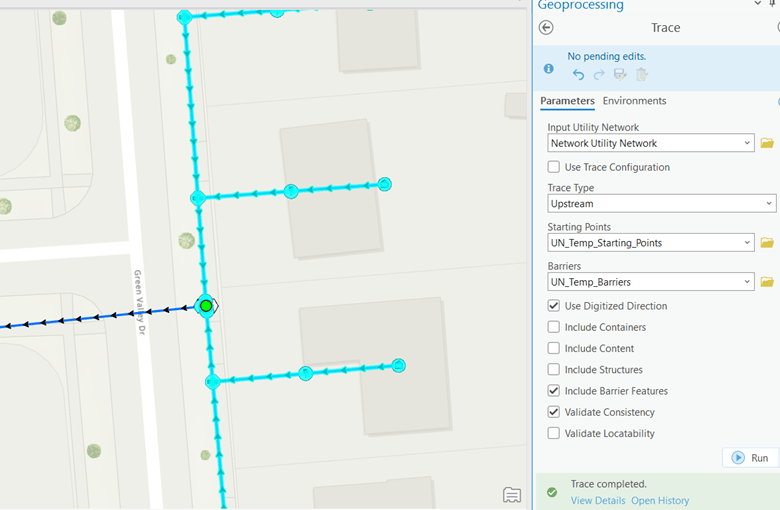The width and height of the screenshot is (780, 510).
Task: Run the Trace tool
Action: click(750, 458)
